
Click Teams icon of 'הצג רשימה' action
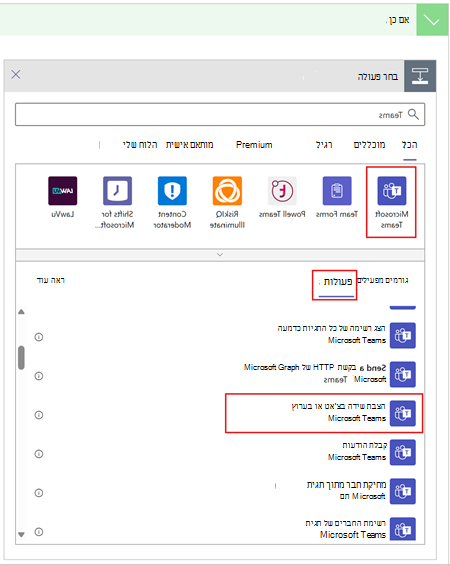click(x=403, y=335)
